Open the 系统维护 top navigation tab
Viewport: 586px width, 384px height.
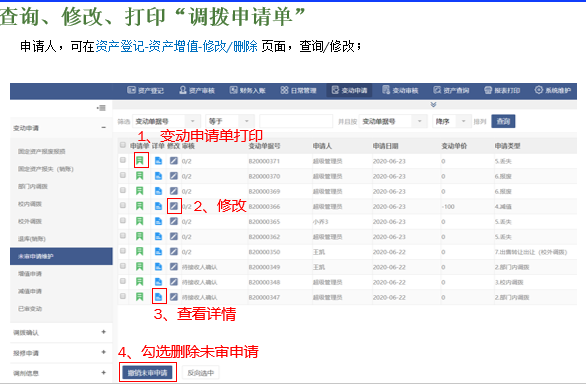tap(553, 90)
